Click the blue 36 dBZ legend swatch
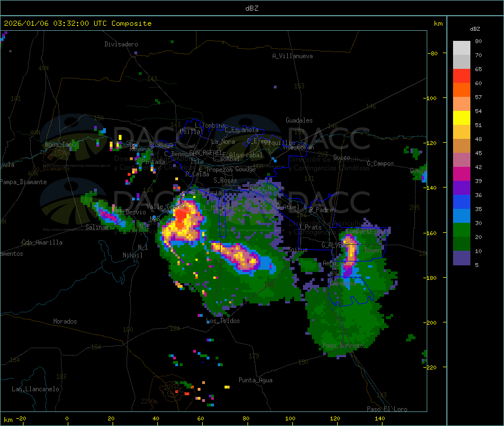This screenshot has width=504, height=426. coord(461,202)
